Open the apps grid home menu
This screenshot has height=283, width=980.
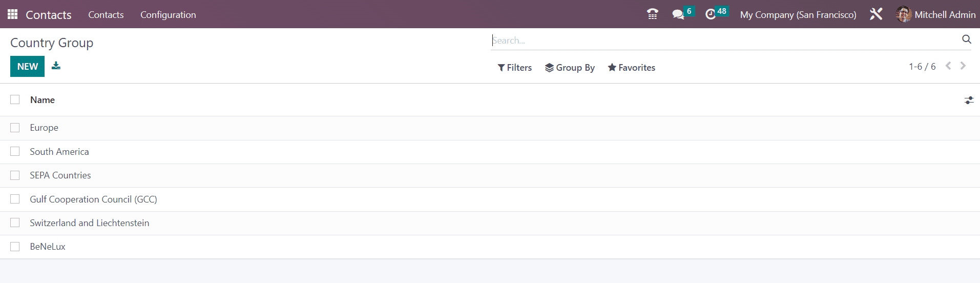(x=12, y=14)
